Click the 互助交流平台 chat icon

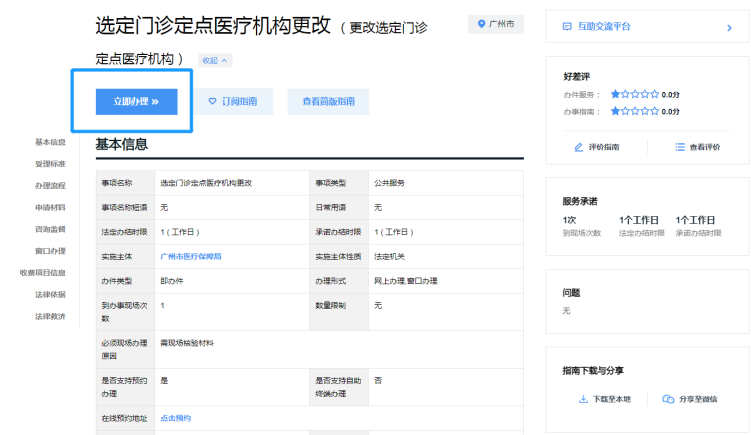567,27
